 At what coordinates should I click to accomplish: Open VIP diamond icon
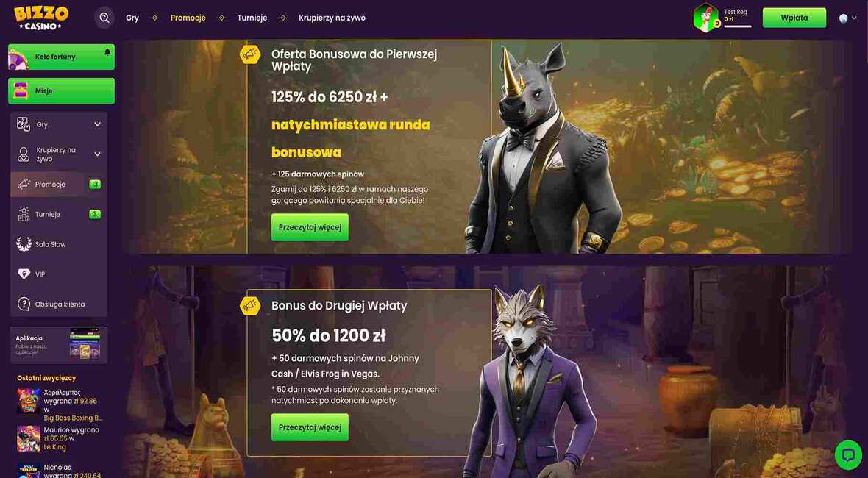tap(24, 274)
